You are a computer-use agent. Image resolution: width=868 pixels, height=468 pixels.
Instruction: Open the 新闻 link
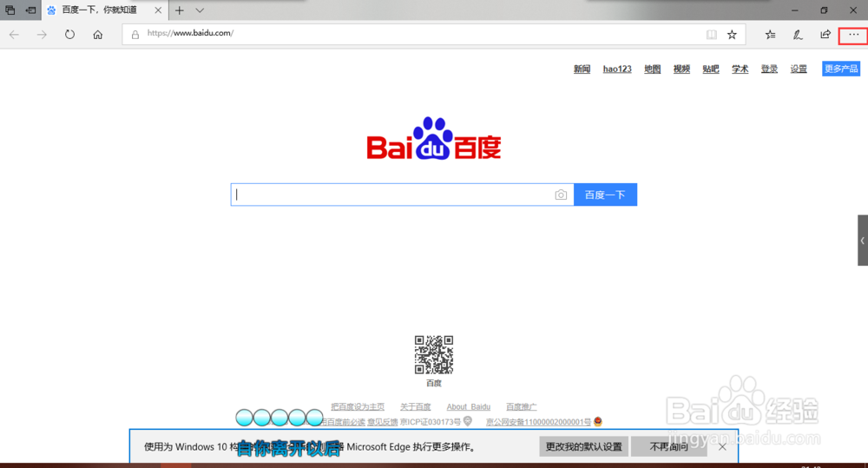[582, 69]
